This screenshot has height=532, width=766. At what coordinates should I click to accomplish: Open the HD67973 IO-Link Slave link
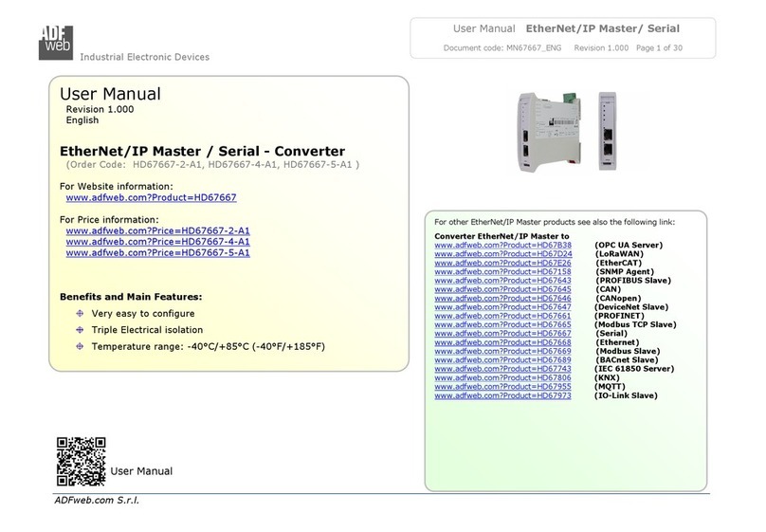(x=502, y=395)
